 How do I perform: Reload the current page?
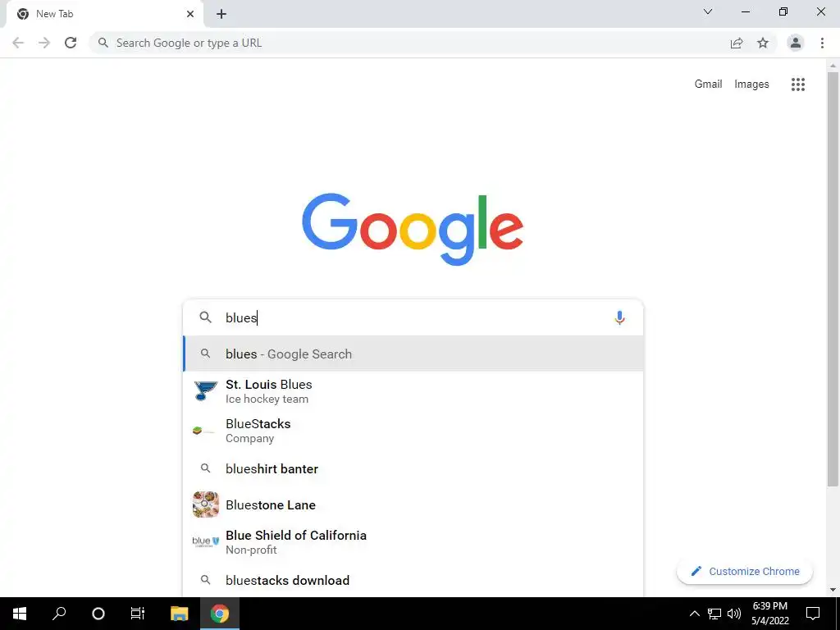[71, 43]
